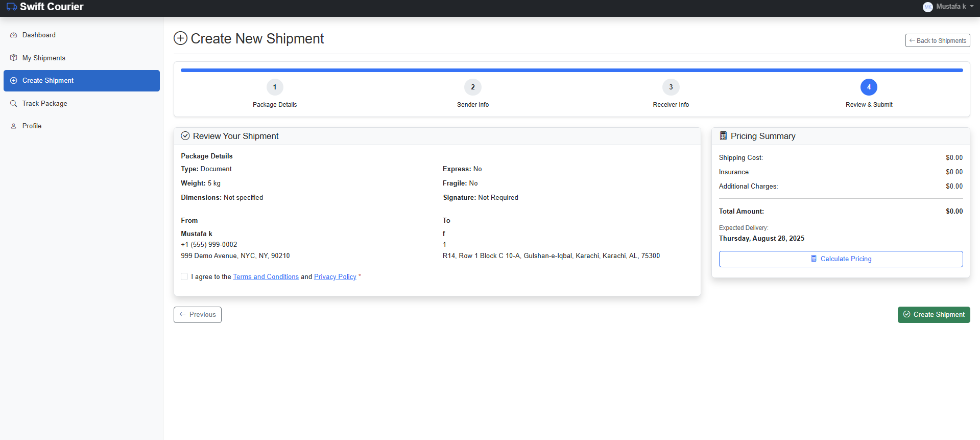Click the Profile person icon in sidebar

[x=14, y=126]
